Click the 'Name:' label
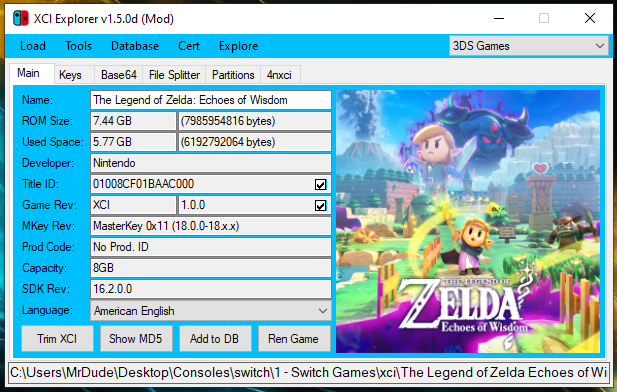The width and height of the screenshot is (617, 392). (37, 100)
